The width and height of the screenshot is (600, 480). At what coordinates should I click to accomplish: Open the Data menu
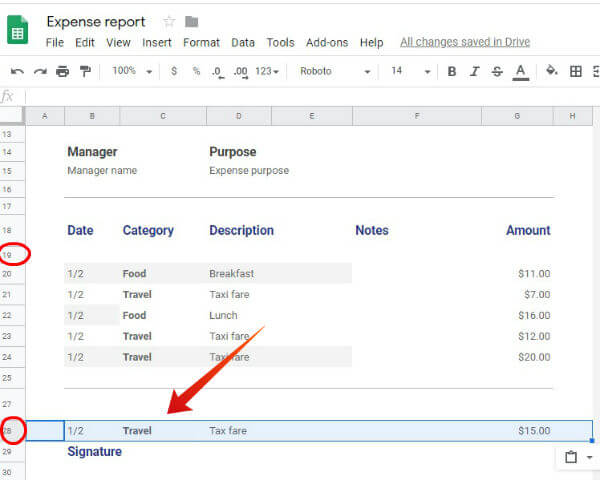(x=243, y=42)
